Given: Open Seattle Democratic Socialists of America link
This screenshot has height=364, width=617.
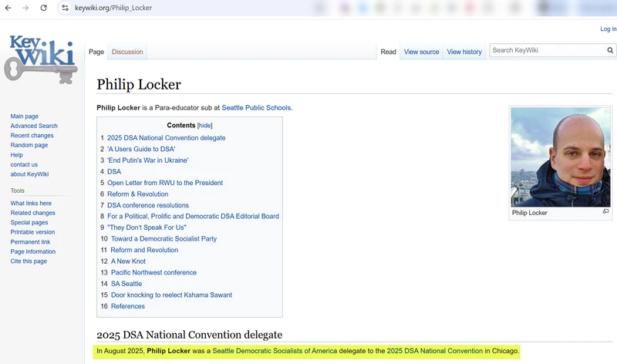Looking at the screenshot, I should 275,351.
